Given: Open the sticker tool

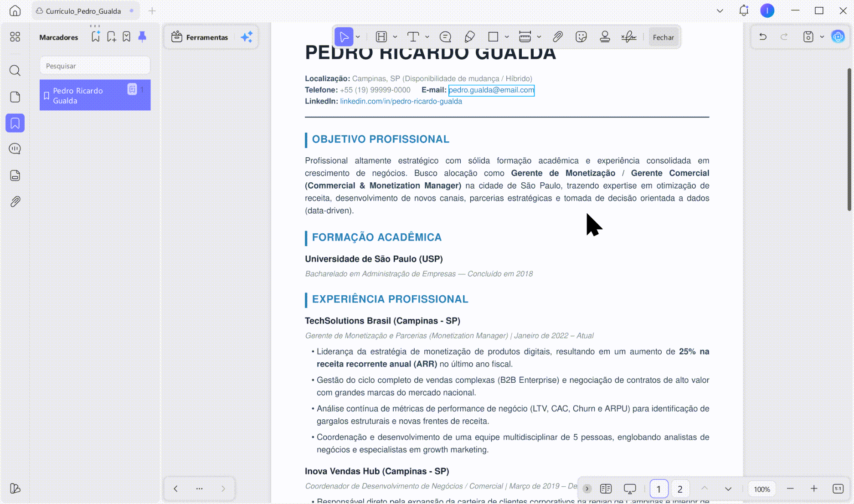Looking at the screenshot, I should pos(581,37).
